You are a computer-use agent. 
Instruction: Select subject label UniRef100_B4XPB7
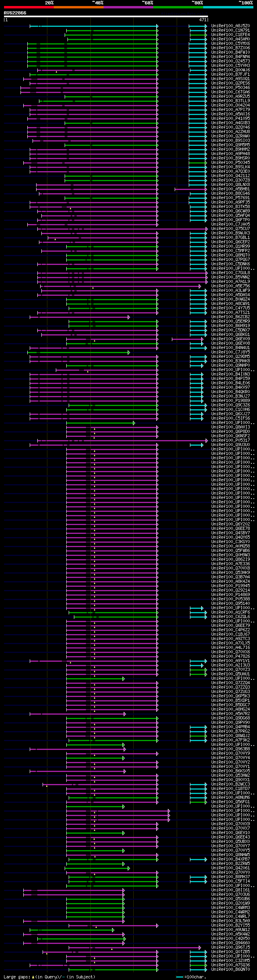(230, 859)
